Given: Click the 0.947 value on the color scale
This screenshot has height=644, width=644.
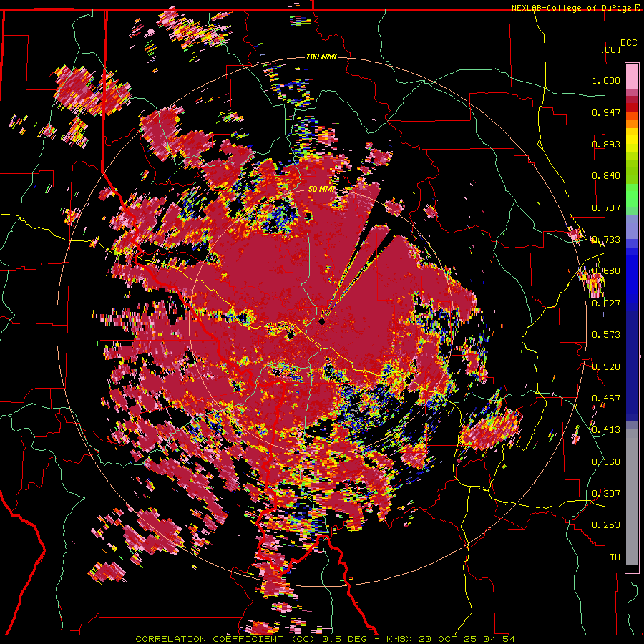Looking at the screenshot, I should 606,112.
